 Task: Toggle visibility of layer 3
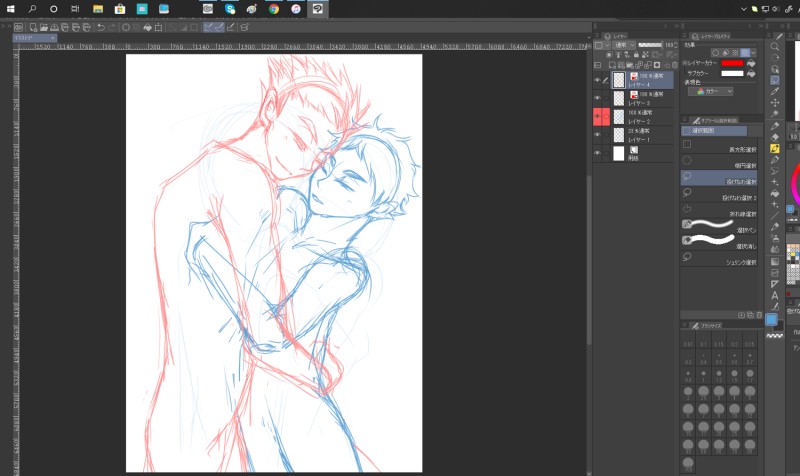[597, 98]
